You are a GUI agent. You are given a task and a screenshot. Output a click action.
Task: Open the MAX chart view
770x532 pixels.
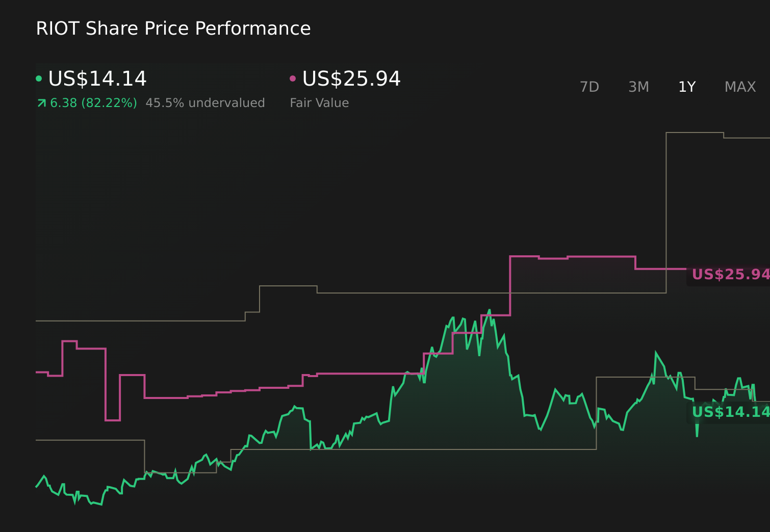click(x=739, y=87)
